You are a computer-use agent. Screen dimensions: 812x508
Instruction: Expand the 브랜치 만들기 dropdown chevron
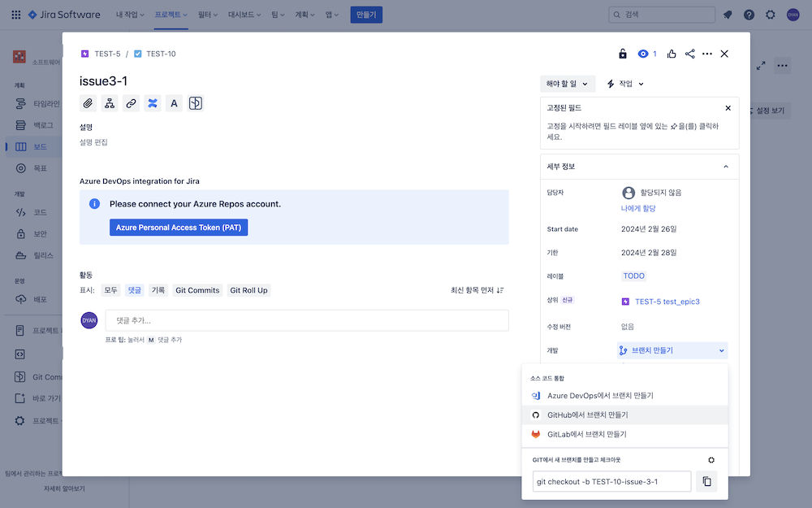tap(721, 351)
